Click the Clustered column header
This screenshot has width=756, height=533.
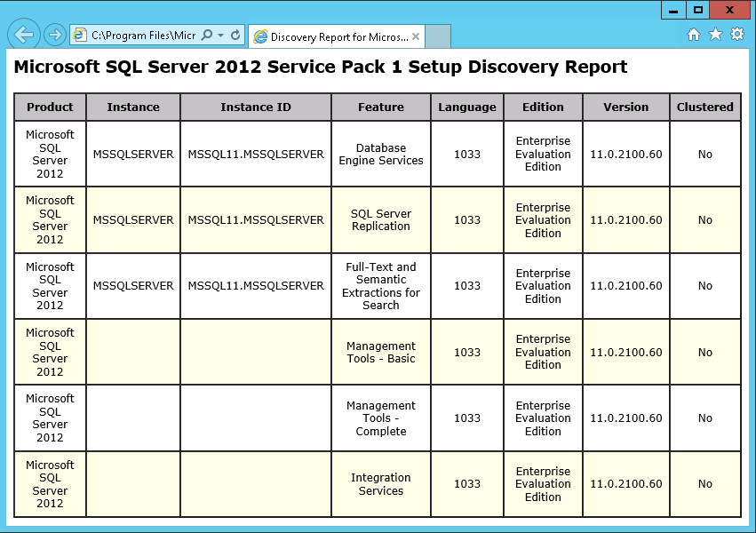704,107
